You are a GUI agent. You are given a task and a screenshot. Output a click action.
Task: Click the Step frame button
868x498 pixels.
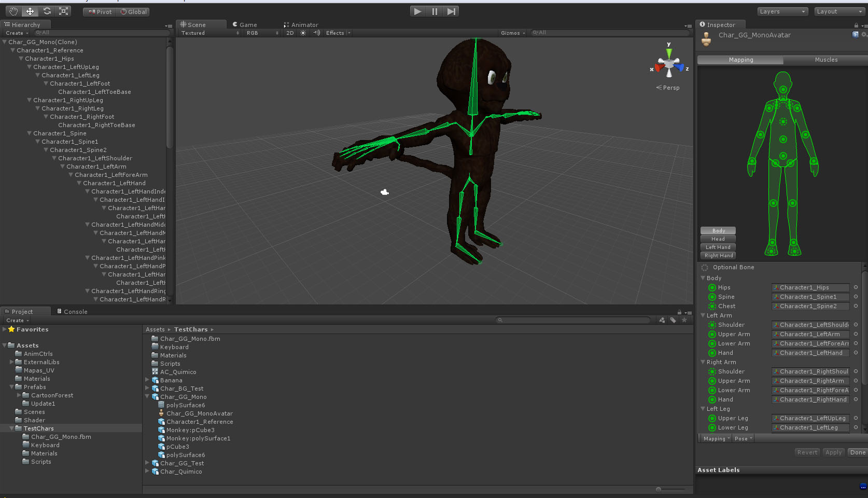coord(451,11)
